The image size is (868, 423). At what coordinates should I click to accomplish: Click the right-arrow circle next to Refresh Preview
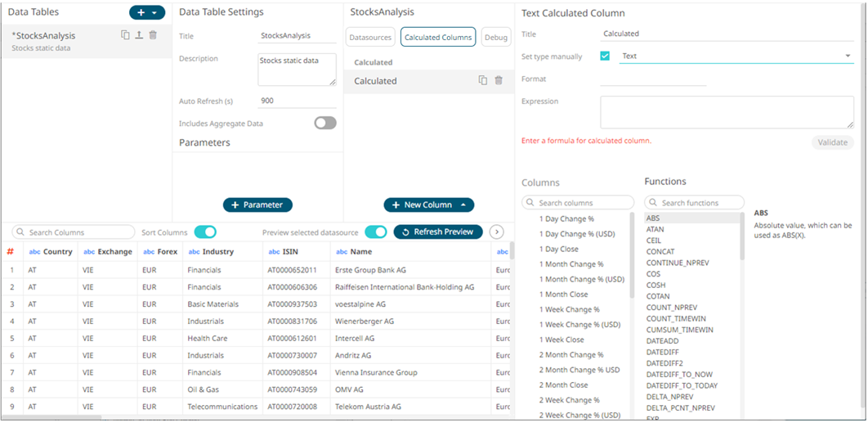496,232
